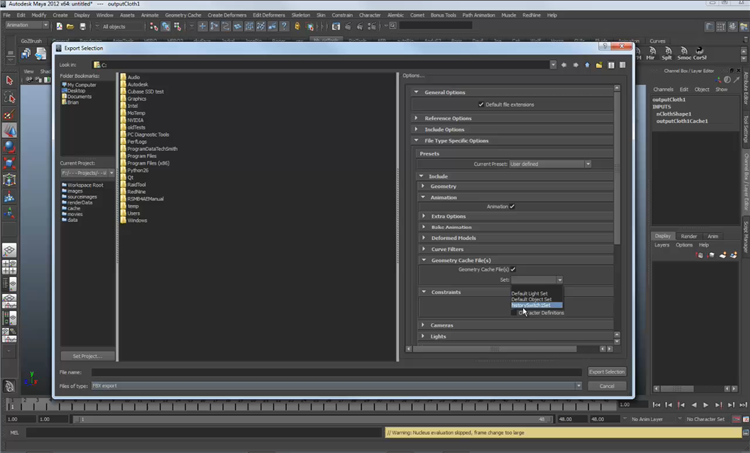The height and width of the screenshot is (453, 750).
Task: Select the Move tool in toolbox
Action: pos(9,131)
